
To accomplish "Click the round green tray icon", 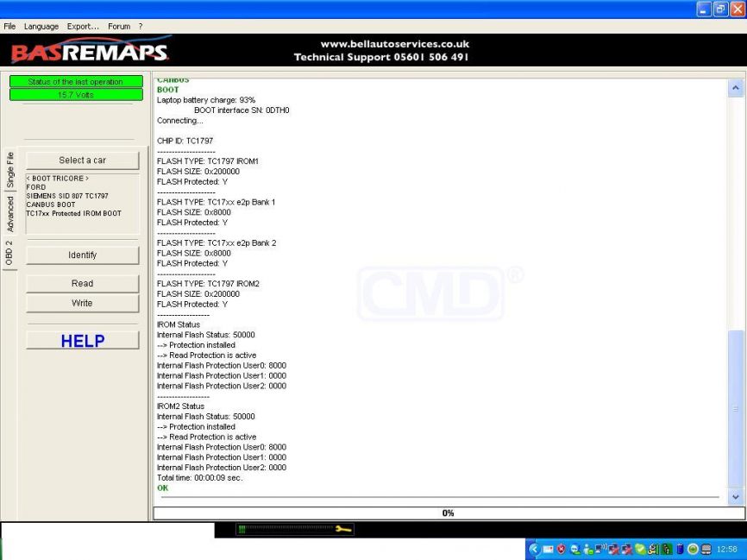I will point(694,549).
